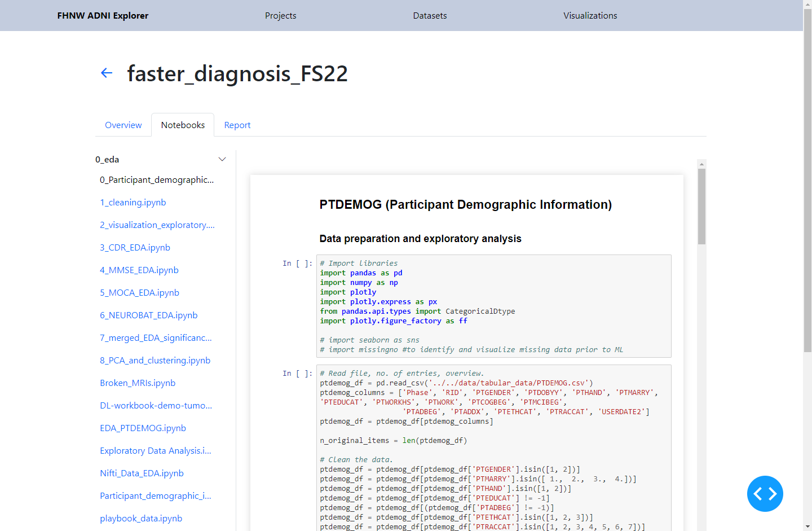The height and width of the screenshot is (531, 812).
Task: Click the browser page scrollbar thumb
Action: [x=807, y=181]
